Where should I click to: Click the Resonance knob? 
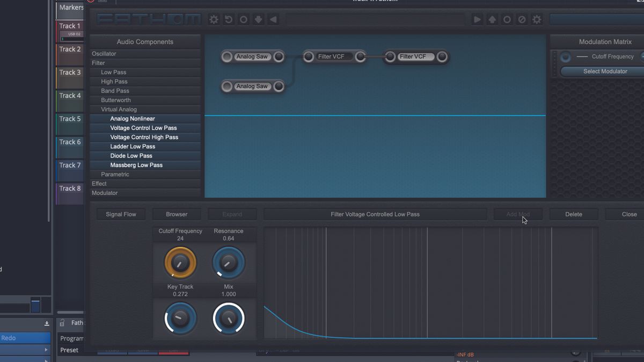point(229,263)
